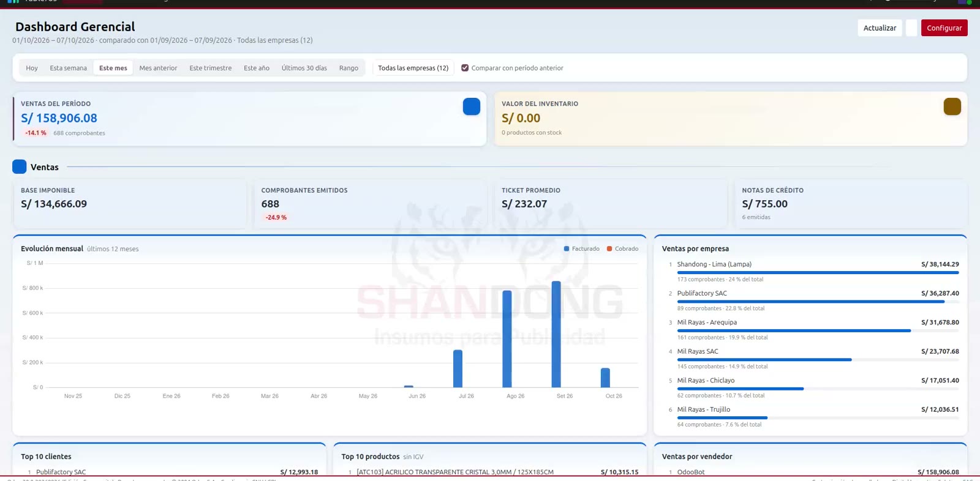980x481 pixels.
Task: Click the Ago 26 bar in chart
Action: tap(507, 339)
